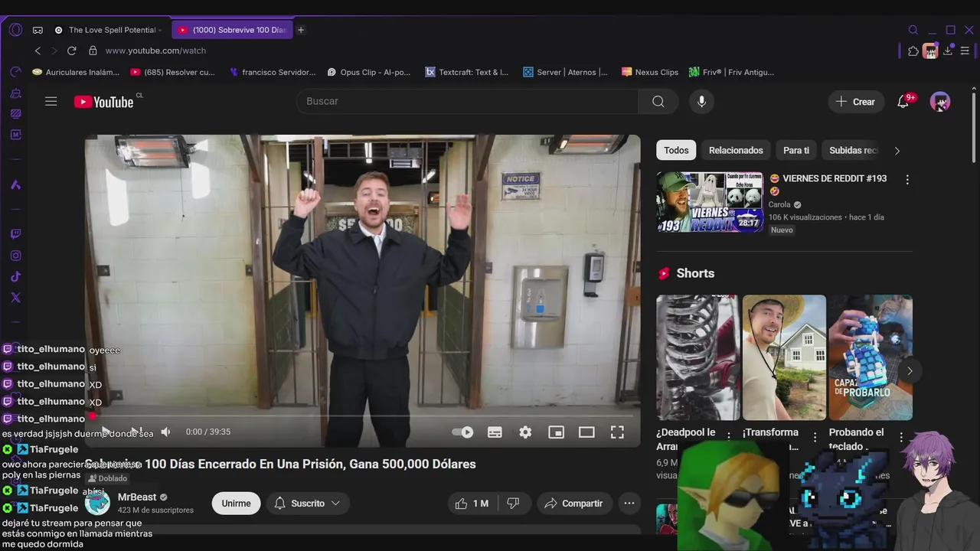Click the address bar www.youtube.com/watch
The height and width of the screenshot is (551, 980).
tap(155, 51)
